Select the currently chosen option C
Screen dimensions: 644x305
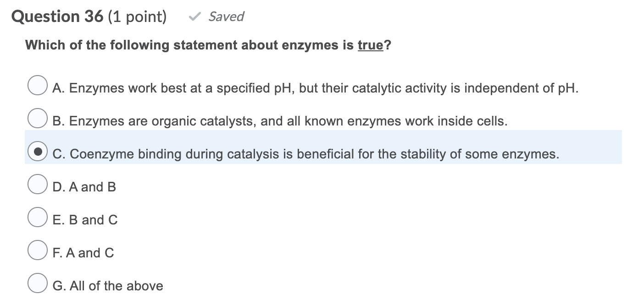tap(37, 151)
